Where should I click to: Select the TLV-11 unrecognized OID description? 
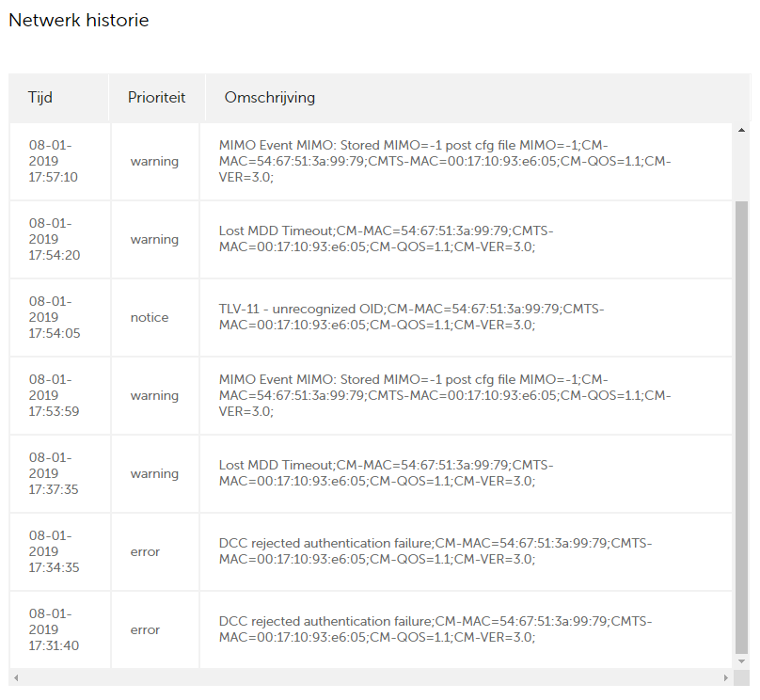(411, 317)
